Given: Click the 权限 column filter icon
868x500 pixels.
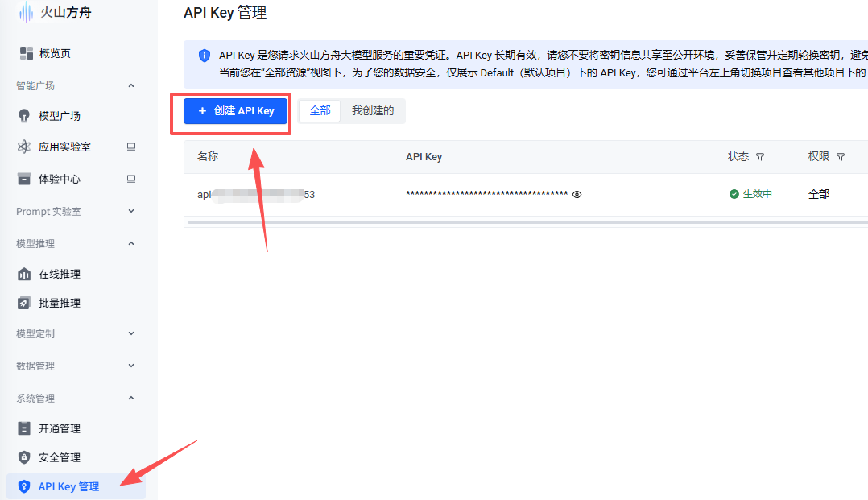Looking at the screenshot, I should click(841, 157).
